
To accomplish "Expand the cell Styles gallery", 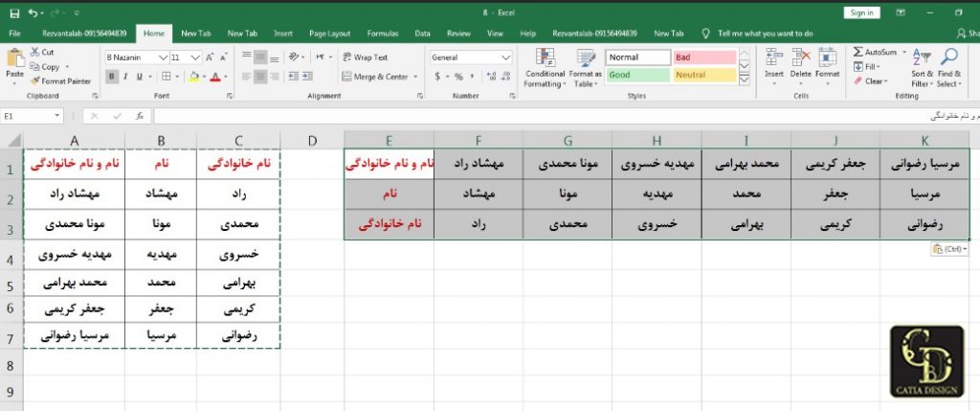I will click(745, 80).
